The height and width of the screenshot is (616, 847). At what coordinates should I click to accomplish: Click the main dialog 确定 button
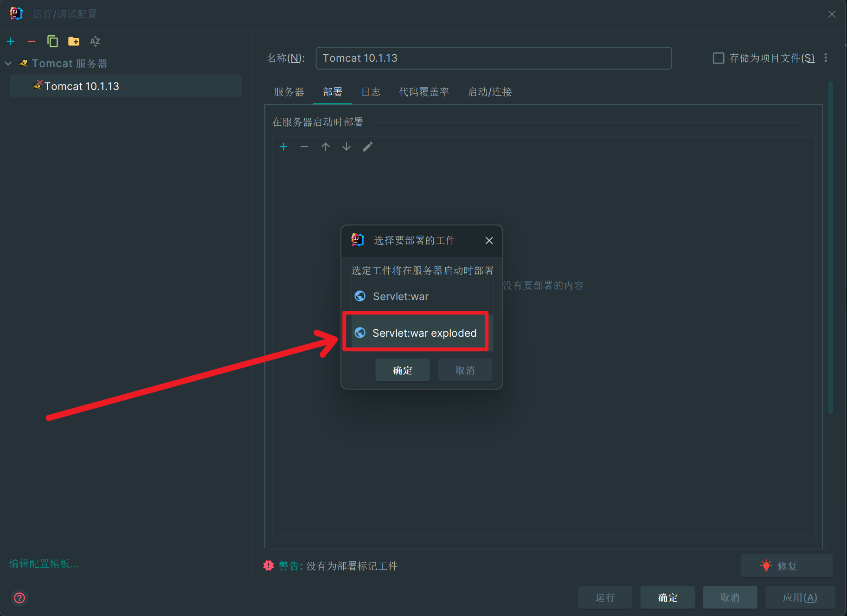pos(667,597)
